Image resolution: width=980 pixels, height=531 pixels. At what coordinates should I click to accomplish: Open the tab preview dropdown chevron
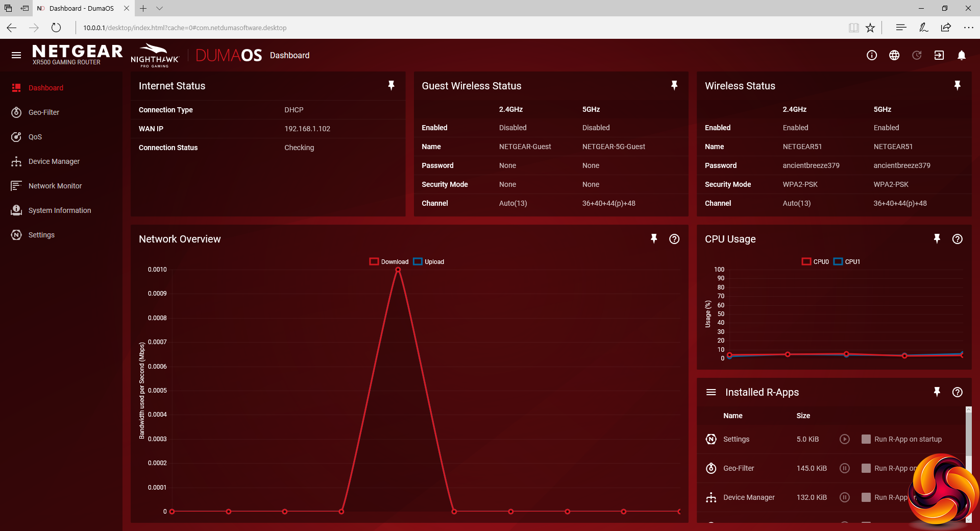click(159, 8)
